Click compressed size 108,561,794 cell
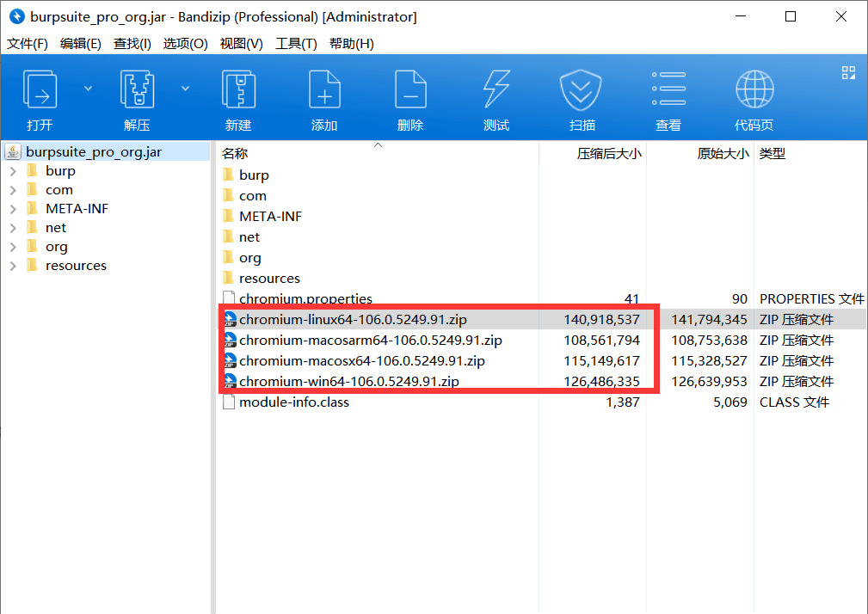Viewport: 868px width, 614px height. coord(601,341)
